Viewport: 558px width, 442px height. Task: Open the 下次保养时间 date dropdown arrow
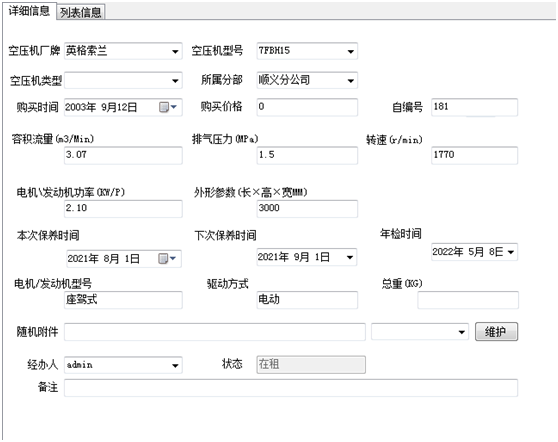350,257
